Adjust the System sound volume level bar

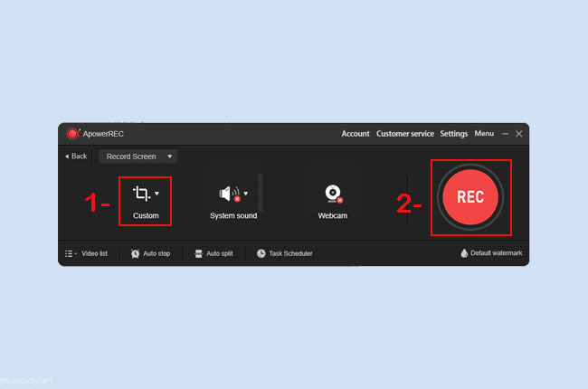click(261, 193)
